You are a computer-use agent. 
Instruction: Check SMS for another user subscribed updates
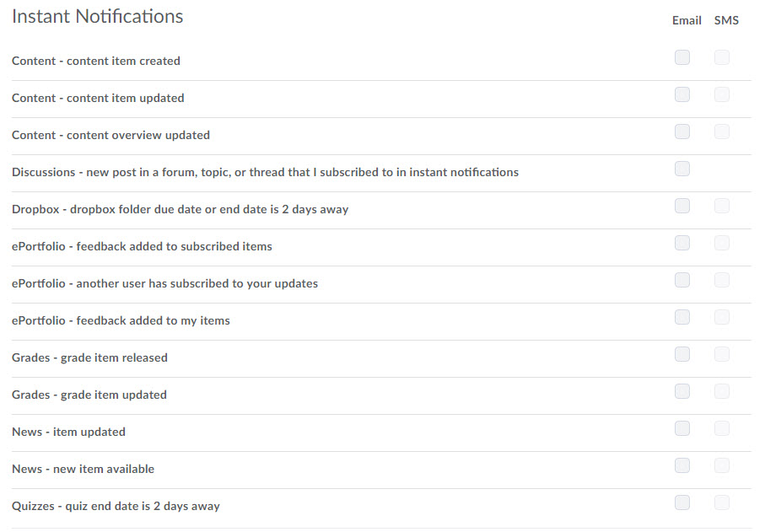722,280
